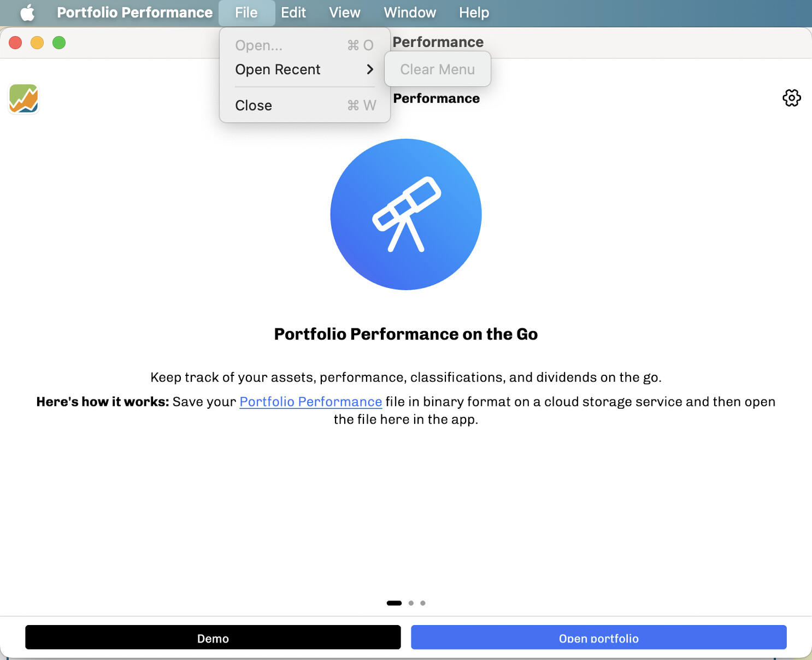Launch the Demo portfolio
The width and height of the screenshot is (812, 660).
pyautogui.click(x=213, y=638)
